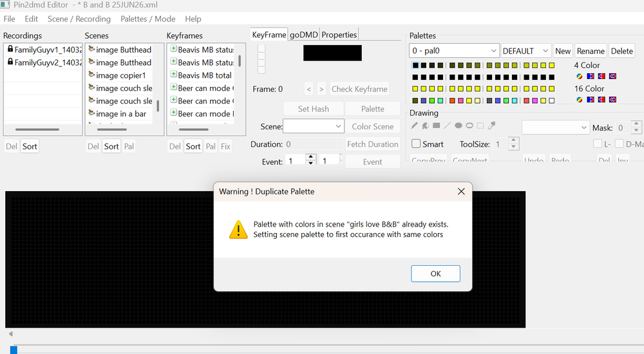Open the Palettes / Mode menu
The width and height of the screenshot is (644, 354).
tap(148, 19)
